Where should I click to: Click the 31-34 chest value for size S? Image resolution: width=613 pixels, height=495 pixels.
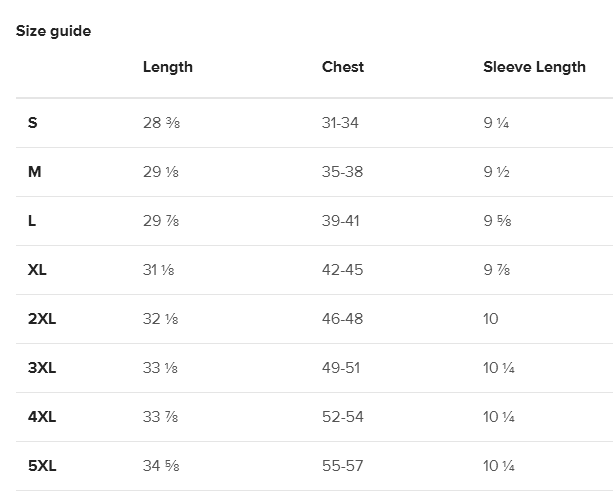click(x=340, y=123)
